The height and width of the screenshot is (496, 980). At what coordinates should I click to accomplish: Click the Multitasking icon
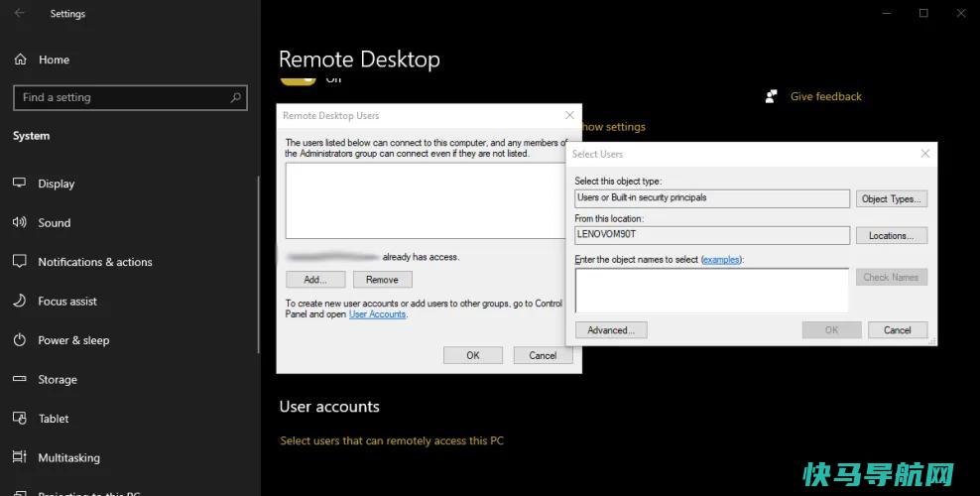[x=20, y=456]
